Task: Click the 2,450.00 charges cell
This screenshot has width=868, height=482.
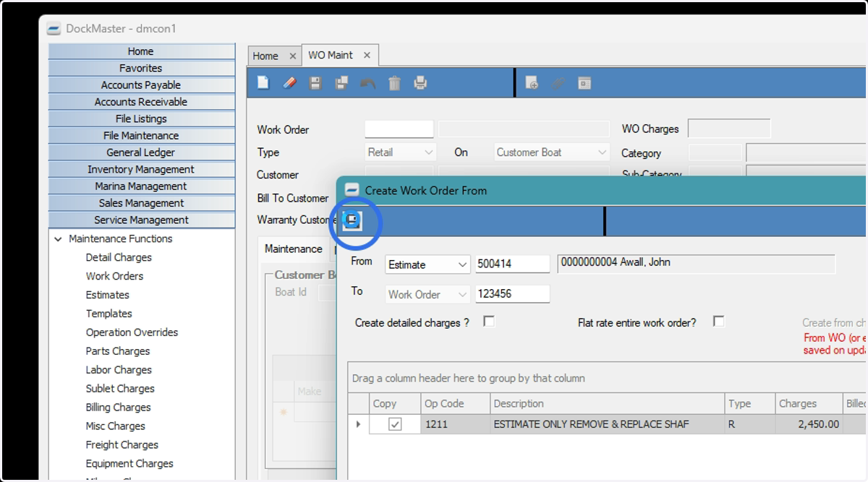Action: (x=808, y=424)
